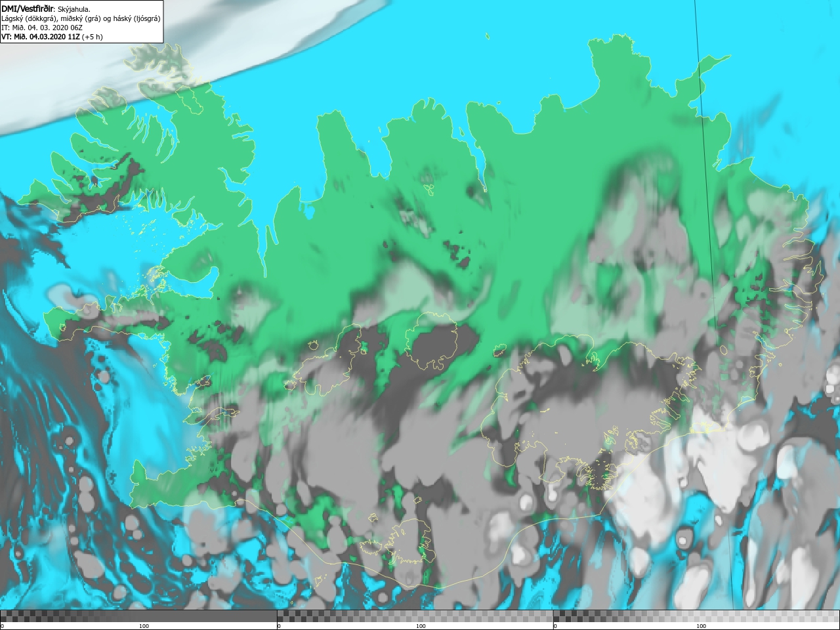Click the 'IT: Mið. 04. 03. 2020 06Z' line
840x630 pixels.
41,28
